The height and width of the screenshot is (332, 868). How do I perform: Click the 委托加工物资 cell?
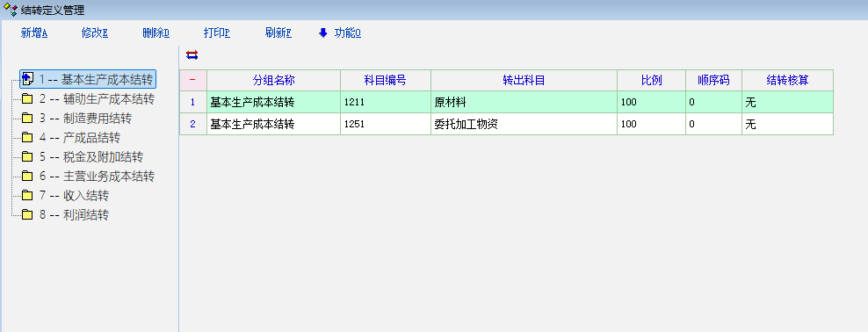(524, 124)
